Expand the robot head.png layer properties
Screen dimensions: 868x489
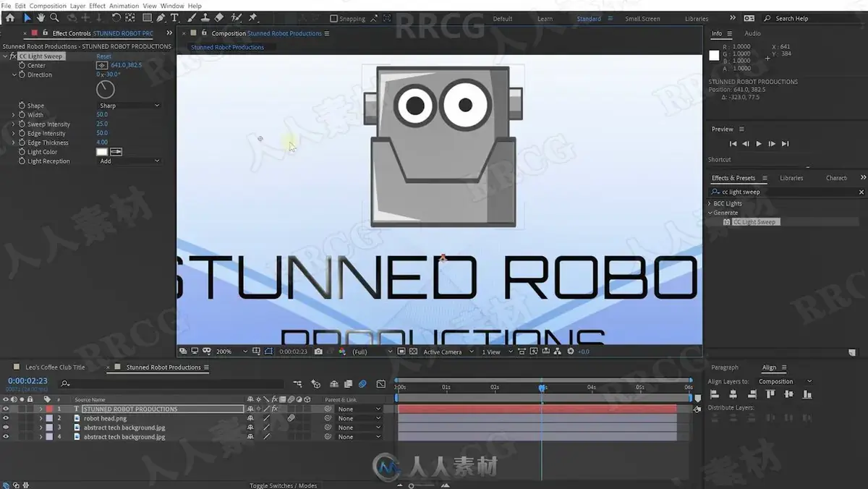(x=41, y=418)
